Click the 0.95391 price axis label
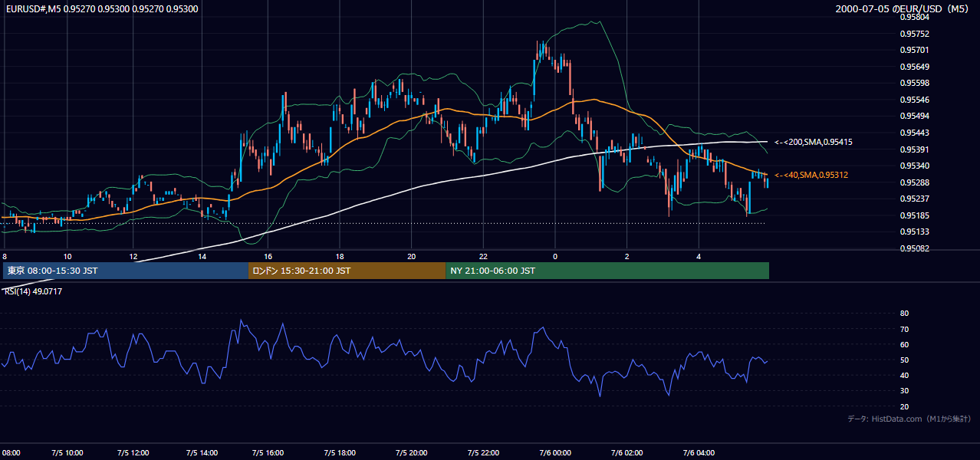This screenshot has height=460, width=980. [x=914, y=149]
